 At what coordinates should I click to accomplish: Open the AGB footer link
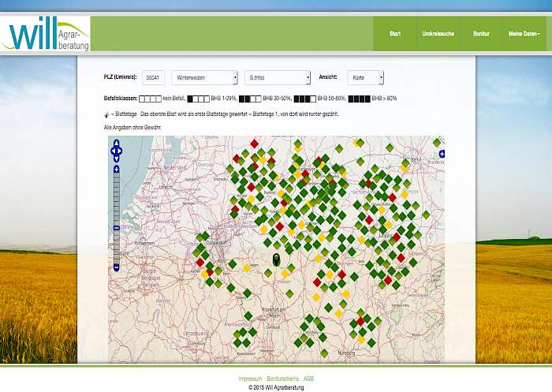pyautogui.click(x=308, y=379)
